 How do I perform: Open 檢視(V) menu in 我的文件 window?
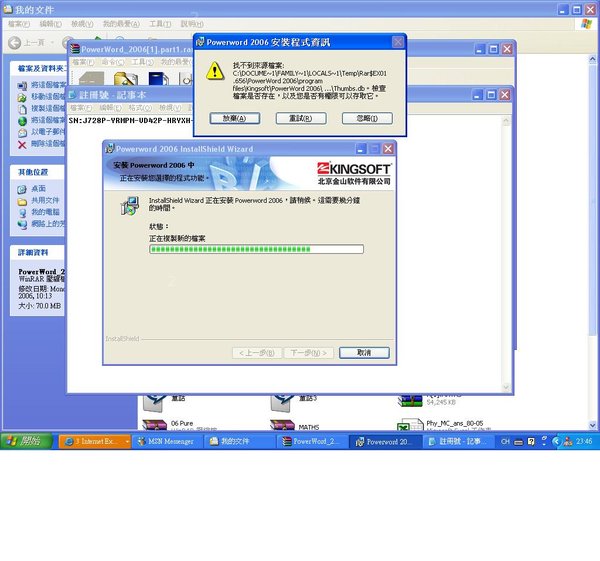pyautogui.click(x=82, y=24)
